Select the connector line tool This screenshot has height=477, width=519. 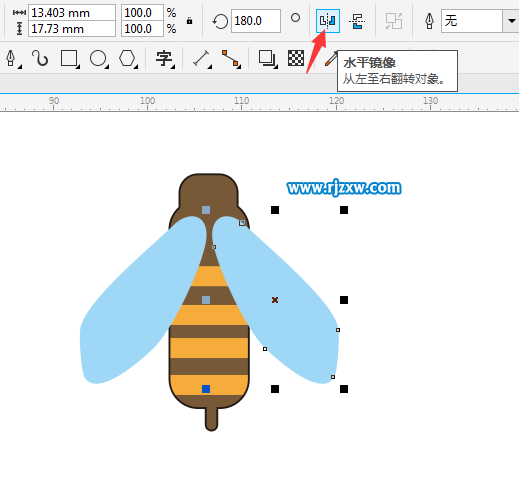tap(231, 59)
